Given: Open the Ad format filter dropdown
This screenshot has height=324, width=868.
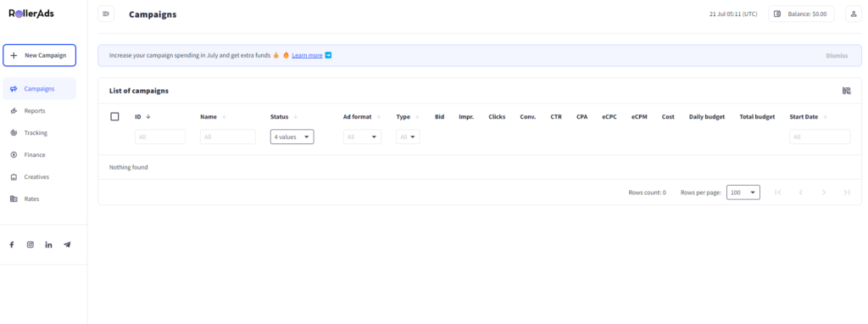Looking at the screenshot, I should pyautogui.click(x=362, y=137).
